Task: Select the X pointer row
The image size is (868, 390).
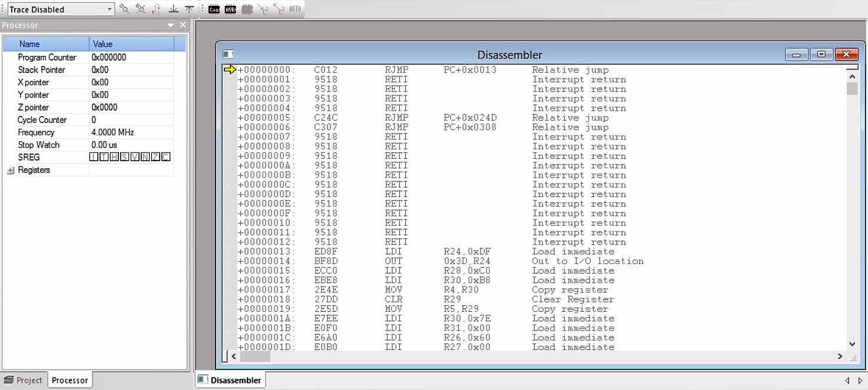Action: [88, 82]
